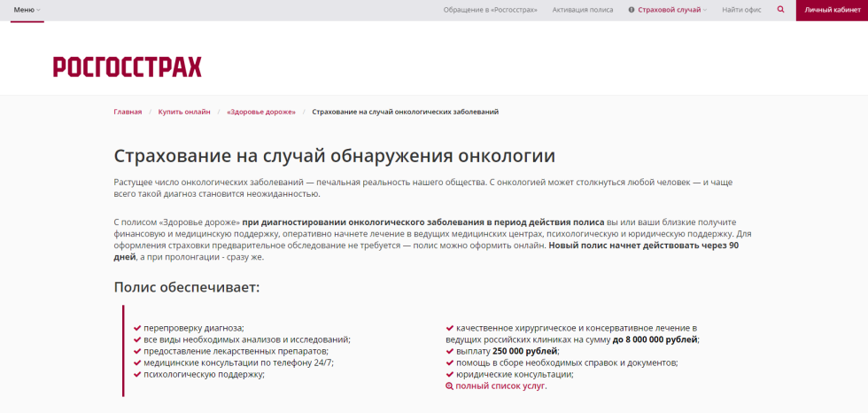
Task: Go to Главная via the breadcrumb
Action: (128, 112)
